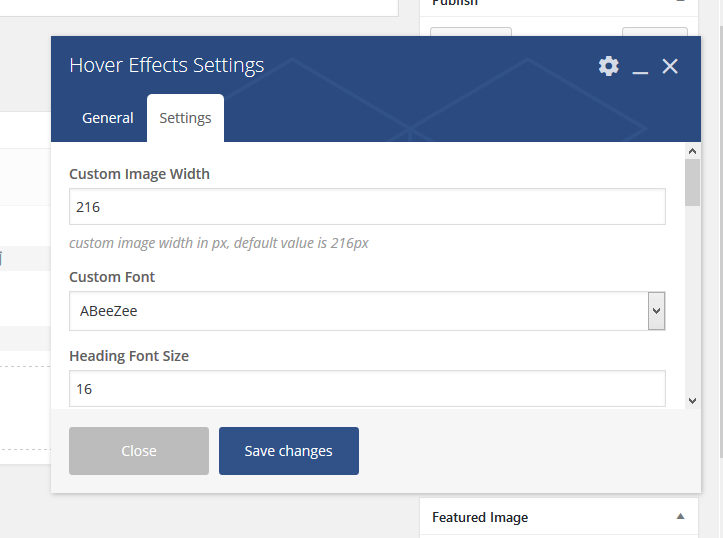
Task: Click the 'Heading Font Size' label
Action: [129, 356]
